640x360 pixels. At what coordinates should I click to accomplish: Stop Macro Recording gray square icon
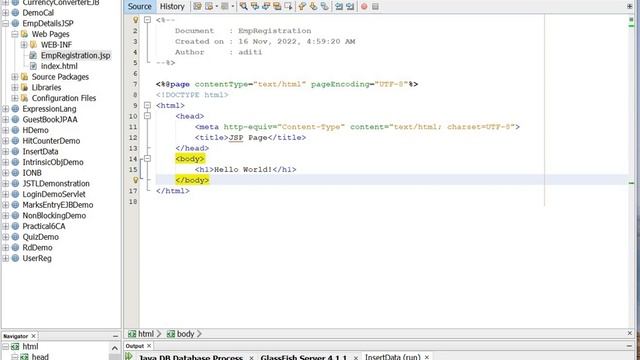tap(375, 7)
